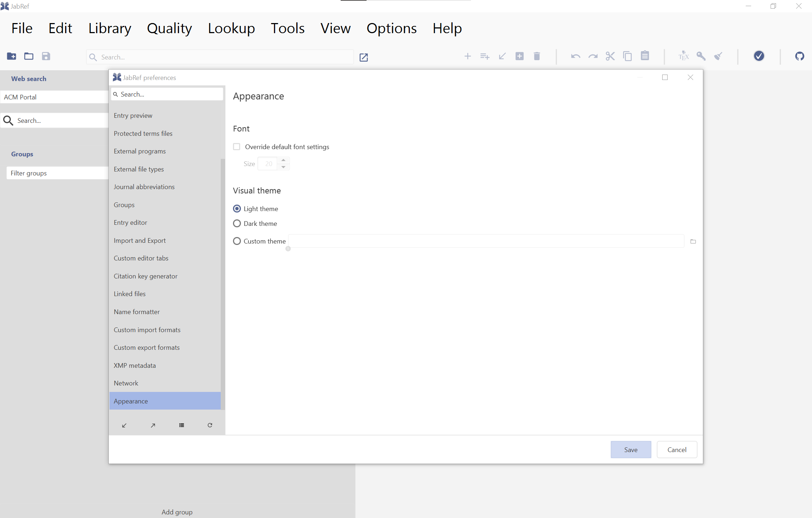Enable Override default font settings
This screenshot has height=518, width=812.
click(237, 147)
